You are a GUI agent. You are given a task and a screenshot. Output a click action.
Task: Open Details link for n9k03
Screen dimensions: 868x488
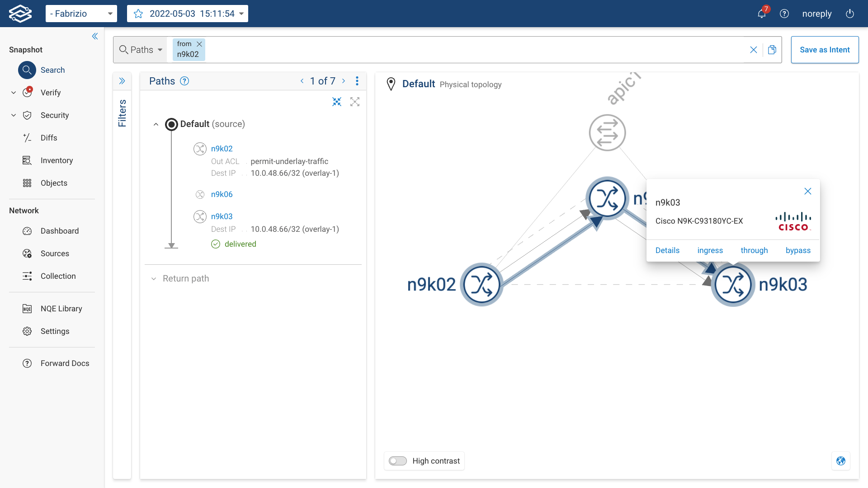668,250
